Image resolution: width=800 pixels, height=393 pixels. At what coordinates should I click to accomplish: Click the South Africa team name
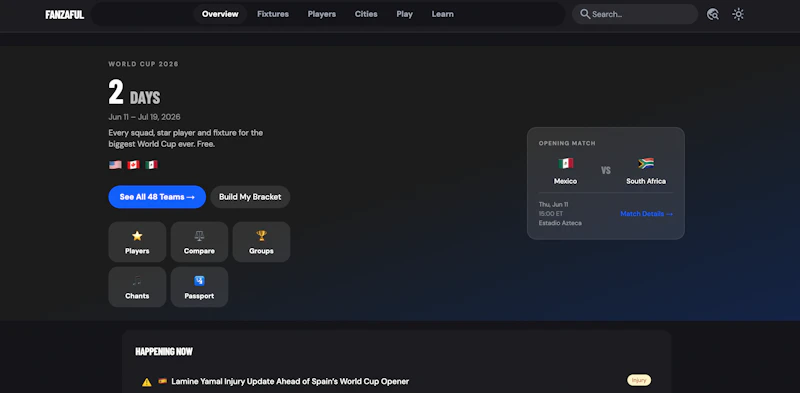click(x=646, y=181)
